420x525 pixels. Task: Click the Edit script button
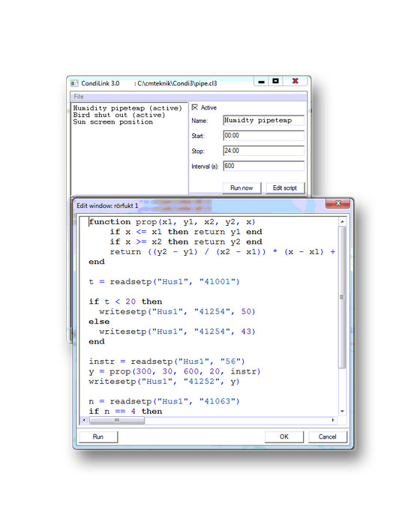285,187
